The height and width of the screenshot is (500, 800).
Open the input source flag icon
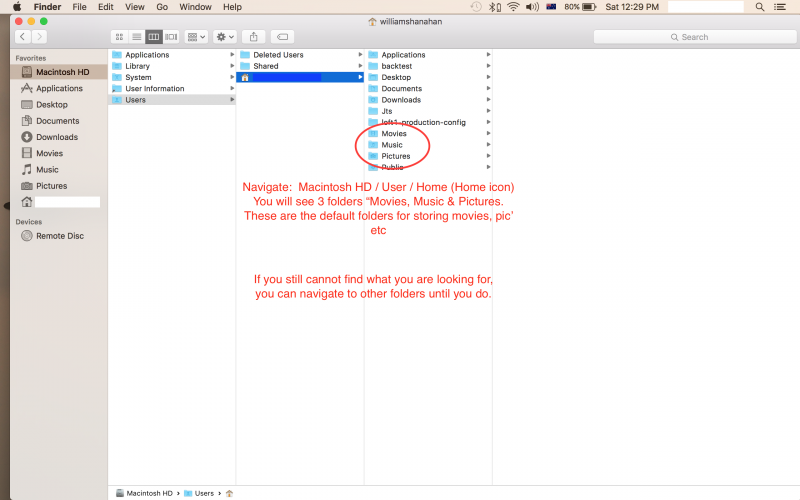tap(551, 7)
